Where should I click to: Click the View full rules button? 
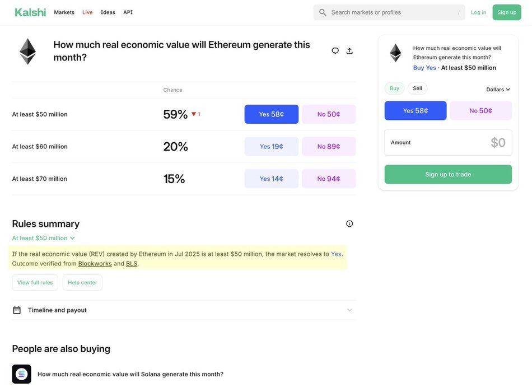pos(35,283)
